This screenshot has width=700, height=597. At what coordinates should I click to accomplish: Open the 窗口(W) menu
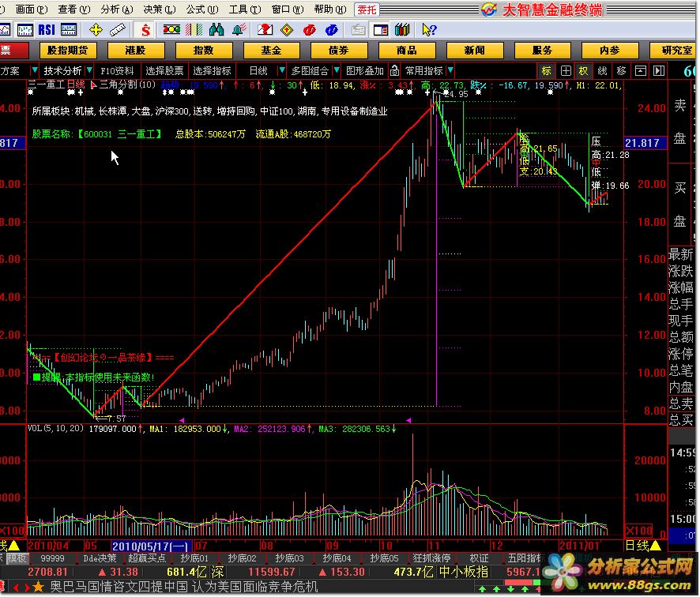tap(287, 9)
